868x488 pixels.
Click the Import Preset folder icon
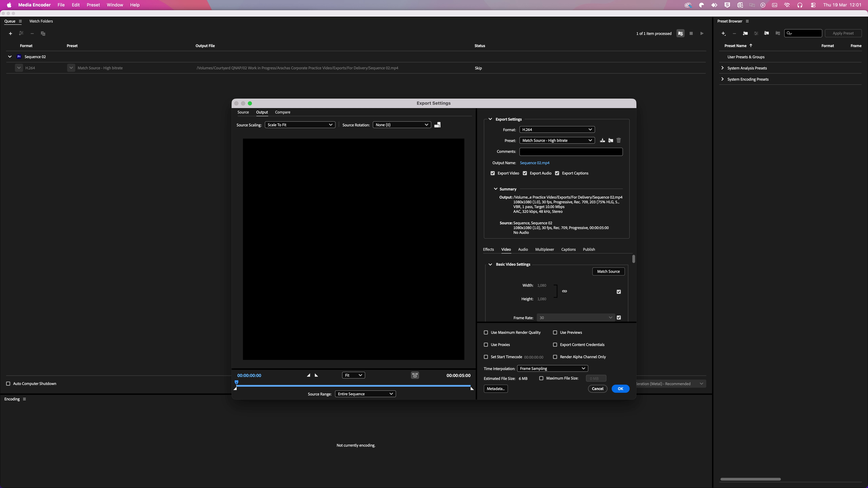610,140
